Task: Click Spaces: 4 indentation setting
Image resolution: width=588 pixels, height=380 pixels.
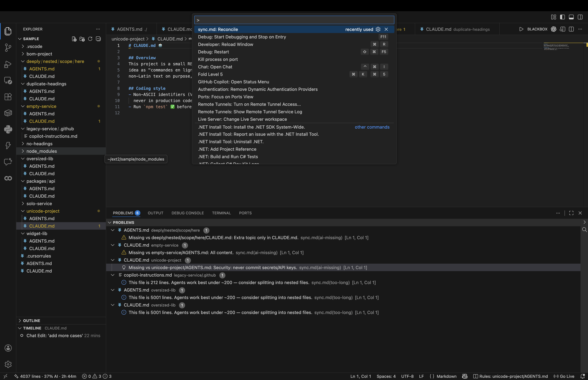Action: (x=386, y=376)
